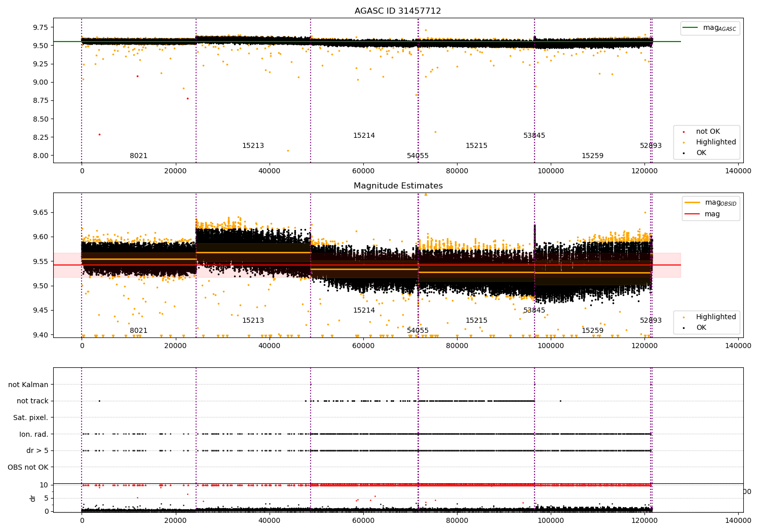Click the 'Sat. pixel.' row label
The height and width of the screenshot is (532, 760).
(x=31, y=418)
